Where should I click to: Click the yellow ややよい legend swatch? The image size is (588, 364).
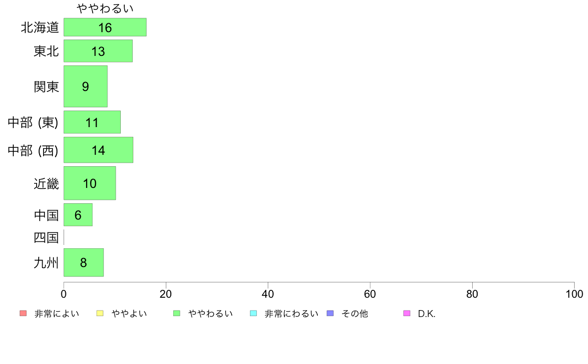tap(100, 314)
